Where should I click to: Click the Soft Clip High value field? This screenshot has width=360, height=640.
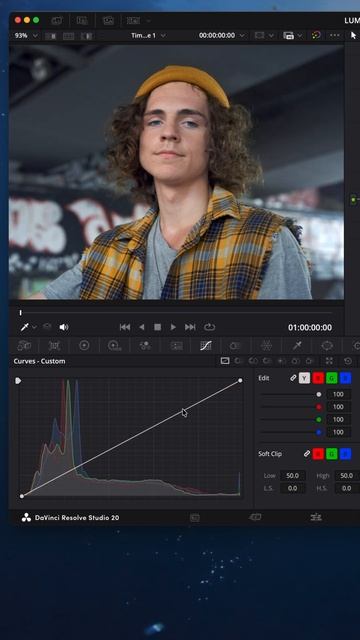tap(347, 476)
